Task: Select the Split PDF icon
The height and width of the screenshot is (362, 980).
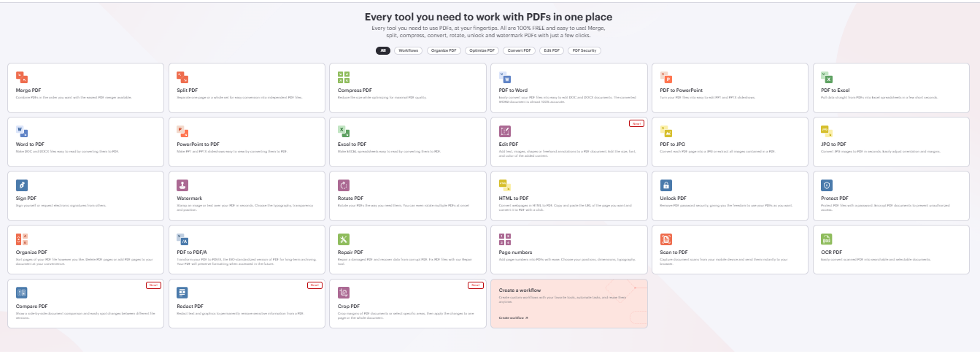Action: click(x=182, y=77)
